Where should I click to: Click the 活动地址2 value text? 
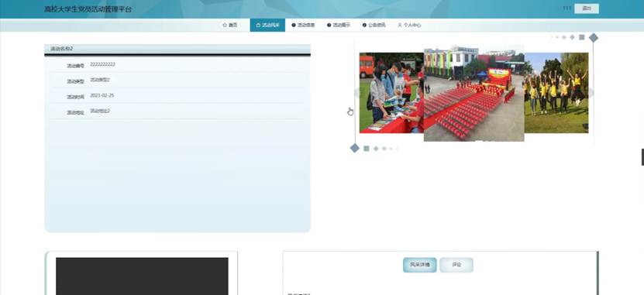(x=100, y=111)
